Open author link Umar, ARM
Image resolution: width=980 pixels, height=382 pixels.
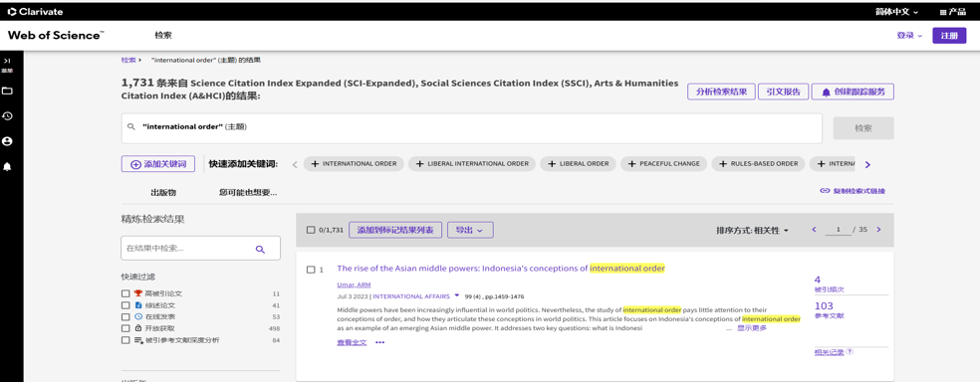pos(354,285)
